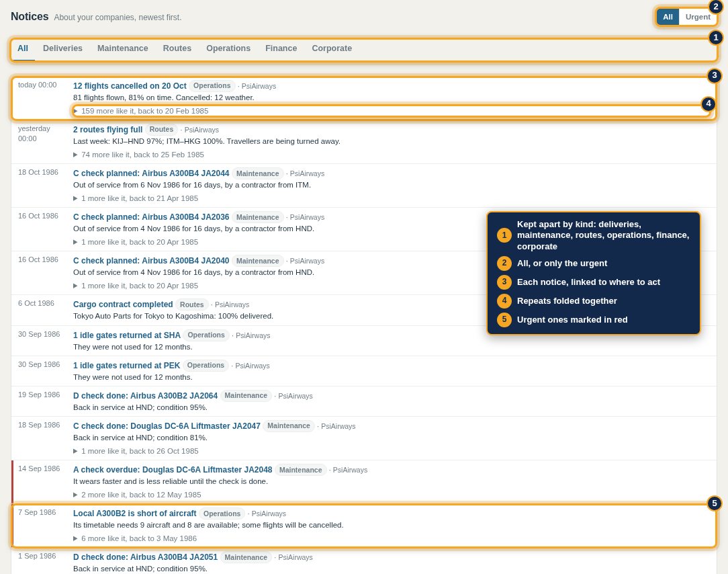View the D check done JA2064 notice
Viewport: 728px width, 574px height.
(145, 395)
